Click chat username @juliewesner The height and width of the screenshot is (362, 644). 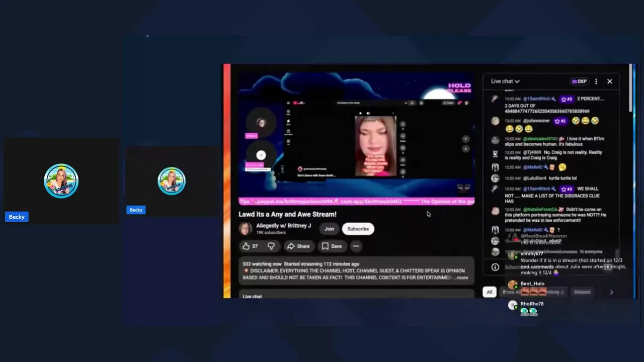coord(537,121)
